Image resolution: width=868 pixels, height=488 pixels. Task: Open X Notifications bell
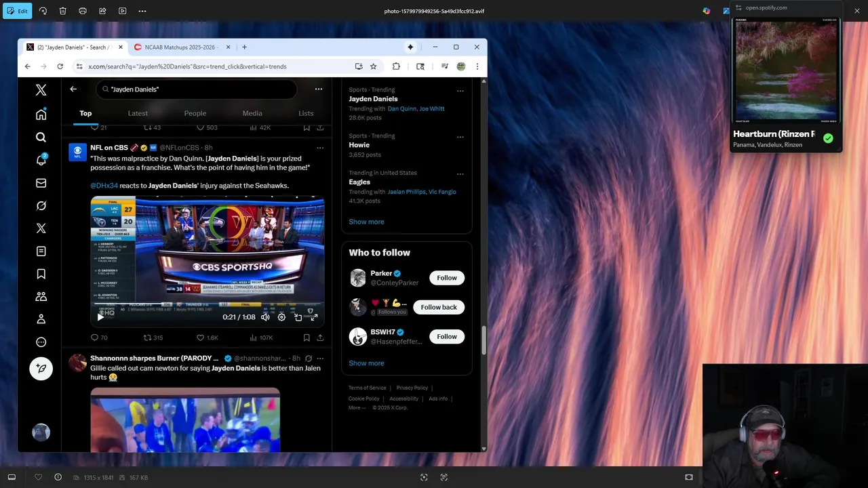(x=41, y=160)
